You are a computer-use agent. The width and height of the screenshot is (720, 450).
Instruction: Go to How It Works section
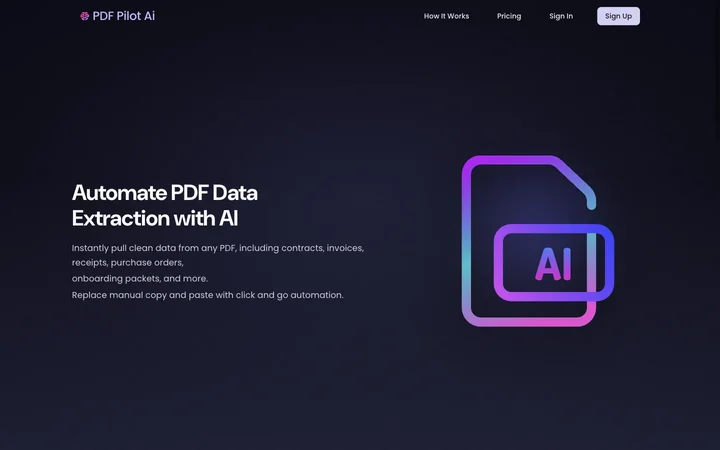point(446,16)
